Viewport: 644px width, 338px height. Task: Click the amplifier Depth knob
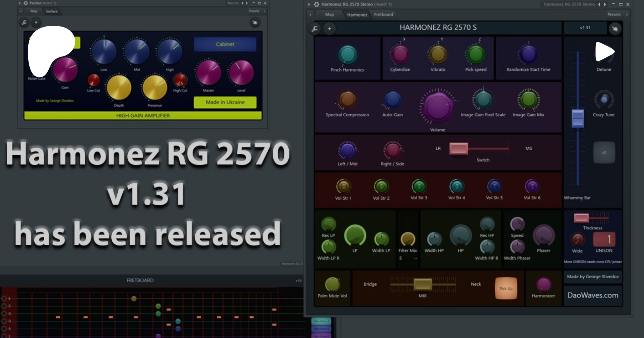pyautogui.click(x=119, y=88)
